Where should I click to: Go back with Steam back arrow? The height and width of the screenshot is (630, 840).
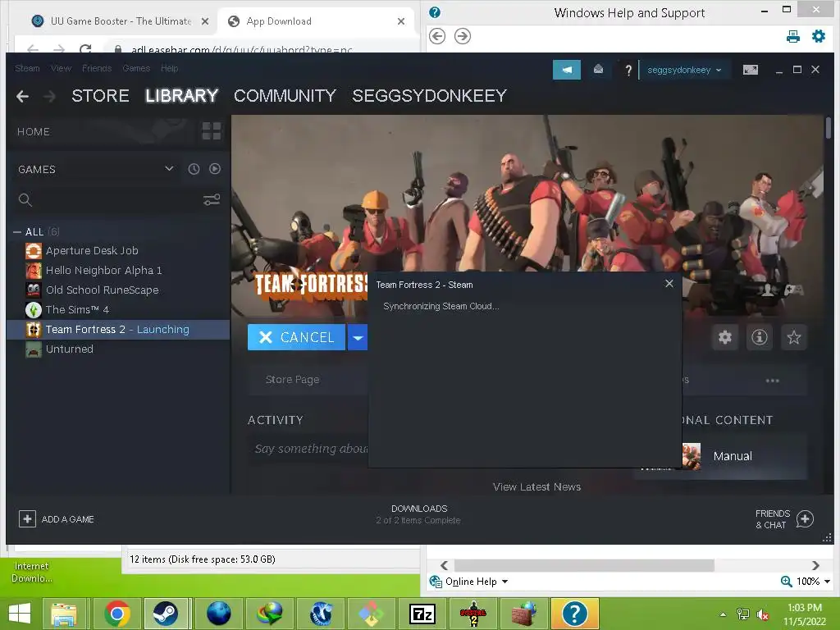point(22,97)
